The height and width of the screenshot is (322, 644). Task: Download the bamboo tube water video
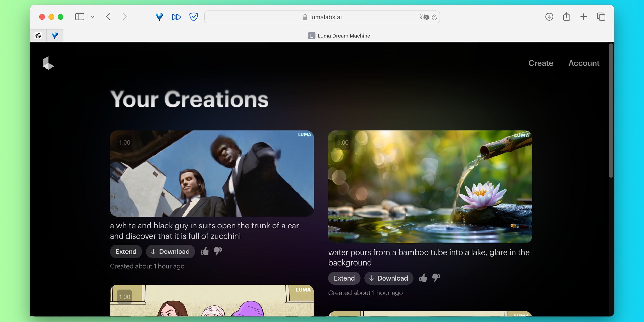coord(389,278)
